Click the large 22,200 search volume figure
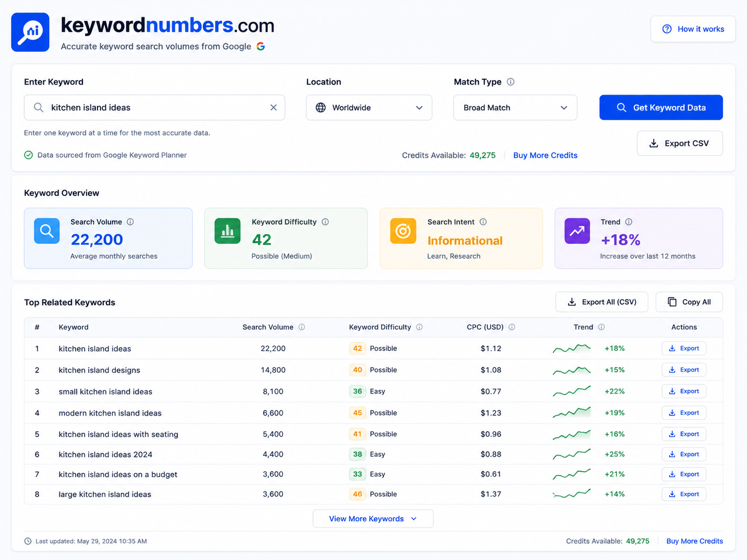 tap(96, 239)
